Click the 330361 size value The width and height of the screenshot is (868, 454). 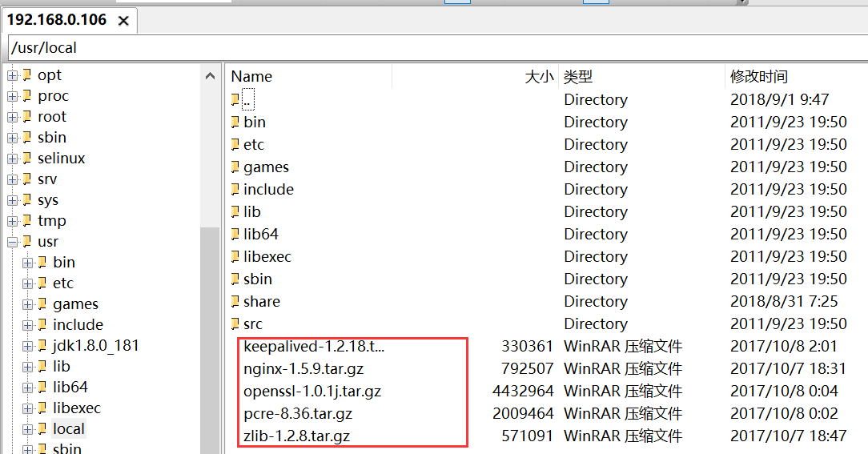[x=527, y=347]
